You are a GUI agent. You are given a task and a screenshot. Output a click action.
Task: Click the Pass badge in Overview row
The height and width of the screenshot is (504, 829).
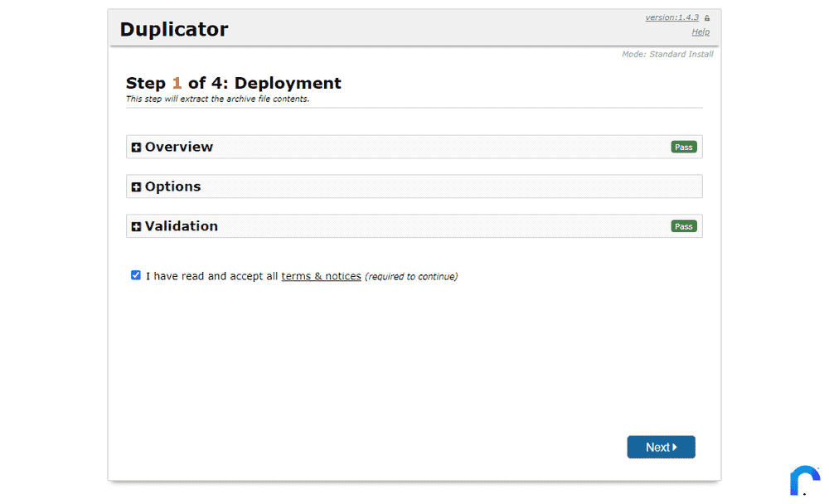(x=684, y=147)
